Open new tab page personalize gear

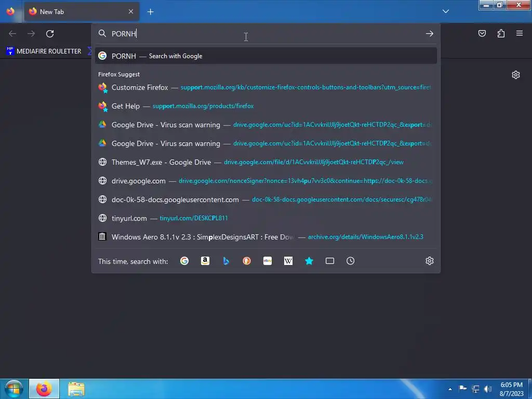(x=516, y=75)
